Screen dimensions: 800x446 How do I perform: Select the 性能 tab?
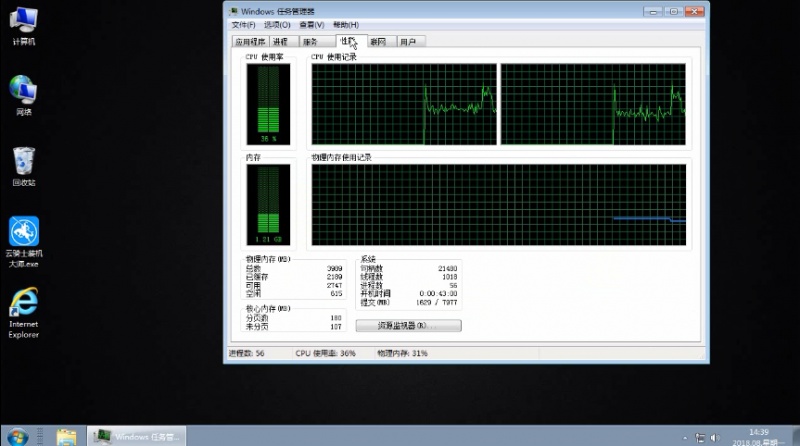(x=351, y=41)
